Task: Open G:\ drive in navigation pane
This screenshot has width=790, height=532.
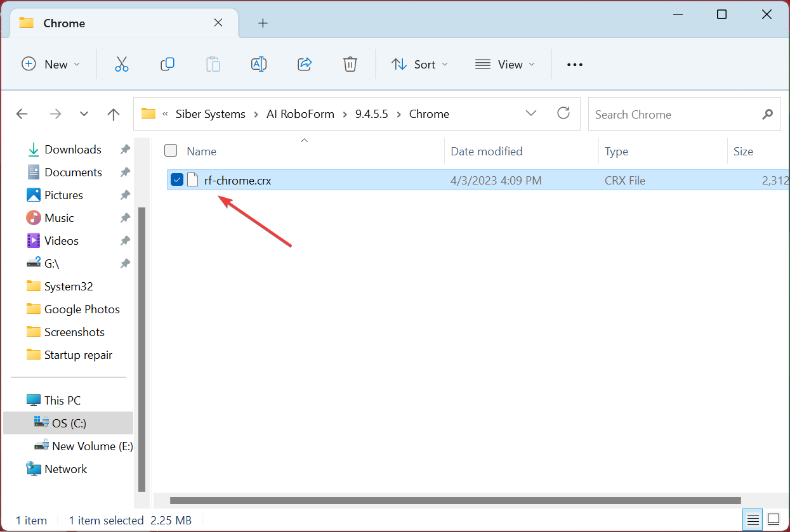Action: [51, 264]
